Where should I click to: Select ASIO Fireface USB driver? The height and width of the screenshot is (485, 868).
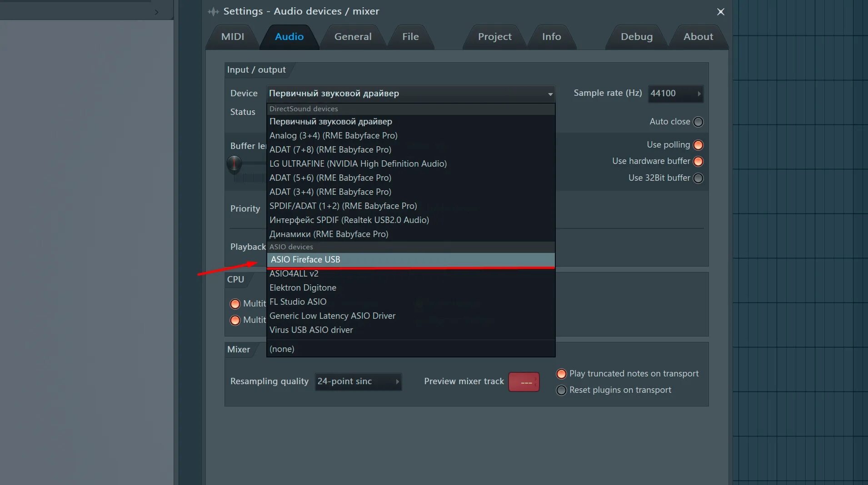point(410,260)
